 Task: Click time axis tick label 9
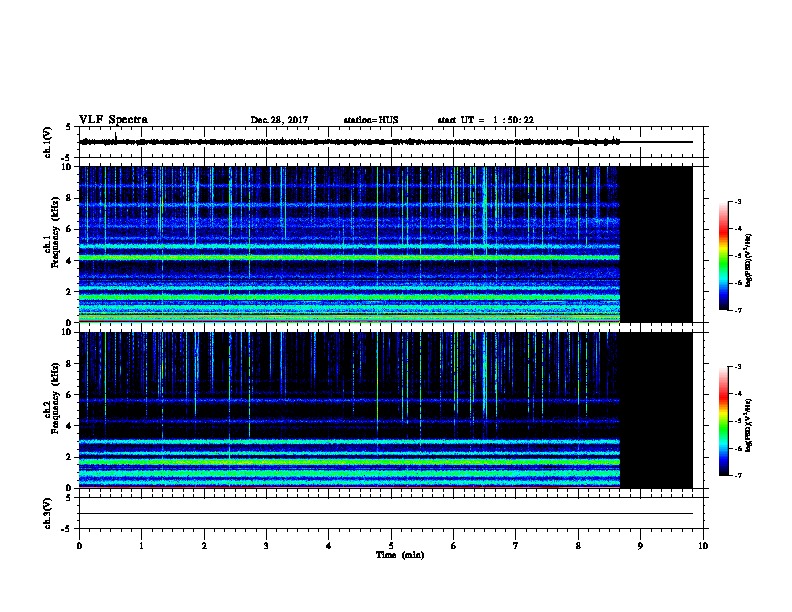click(640, 546)
